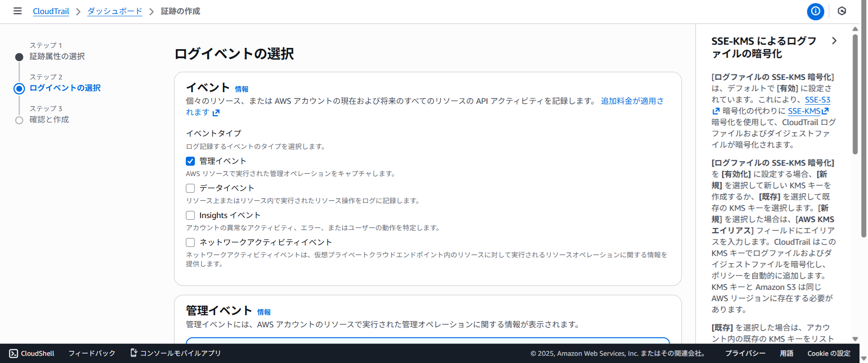Click the blue info circle icon
868x363 pixels.
point(815,11)
